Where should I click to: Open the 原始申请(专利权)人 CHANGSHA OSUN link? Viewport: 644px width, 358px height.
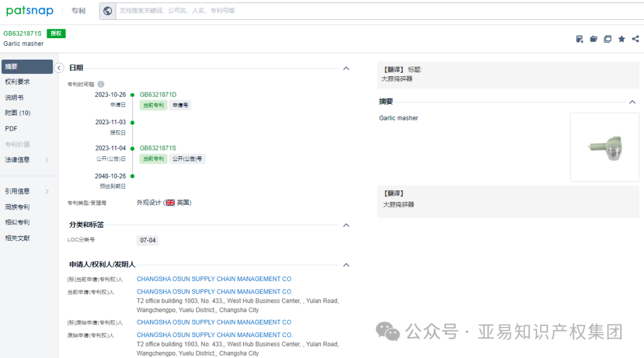coord(215,335)
